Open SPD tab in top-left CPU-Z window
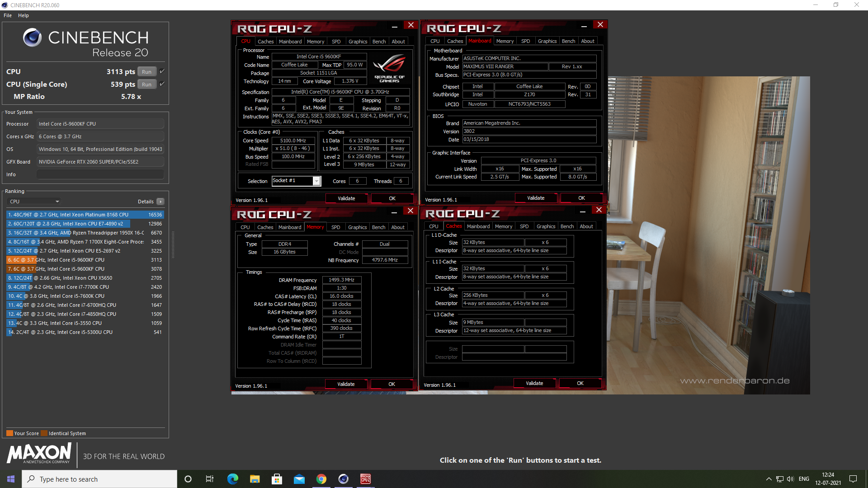 point(336,42)
